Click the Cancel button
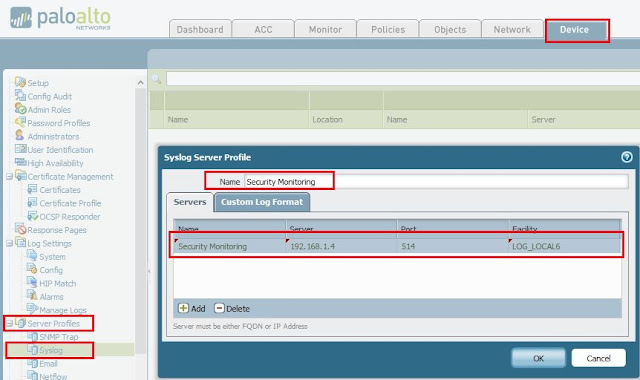 pos(598,358)
